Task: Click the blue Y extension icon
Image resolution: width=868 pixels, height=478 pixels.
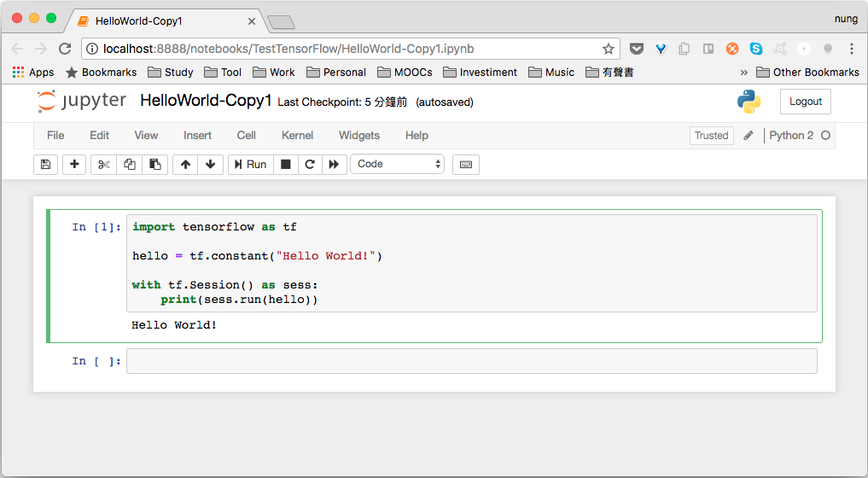Action: click(x=661, y=49)
